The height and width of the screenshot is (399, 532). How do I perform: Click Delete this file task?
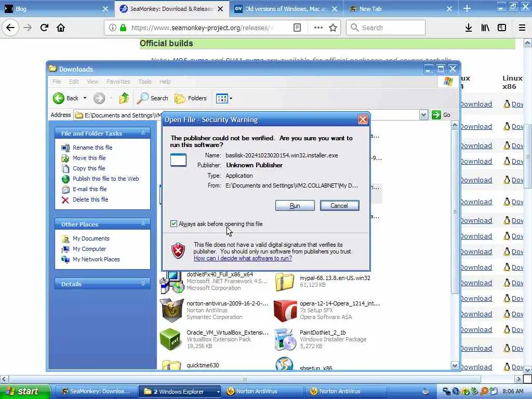point(90,199)
